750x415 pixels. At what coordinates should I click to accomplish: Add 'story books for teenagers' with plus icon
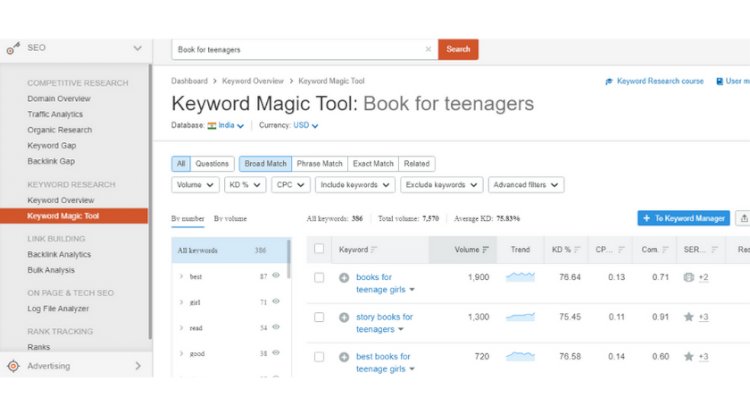click(x=344, y=317)
